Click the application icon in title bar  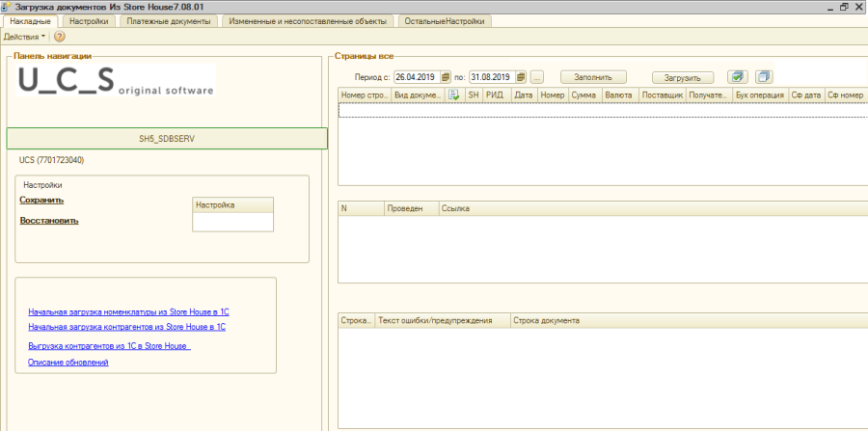[8, 7]
